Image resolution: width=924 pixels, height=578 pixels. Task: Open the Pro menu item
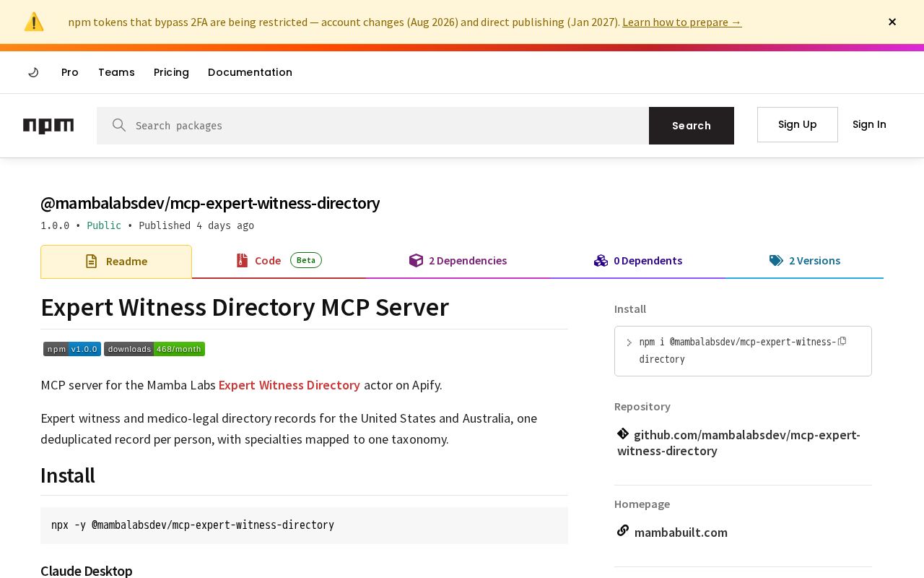[70, 72]
